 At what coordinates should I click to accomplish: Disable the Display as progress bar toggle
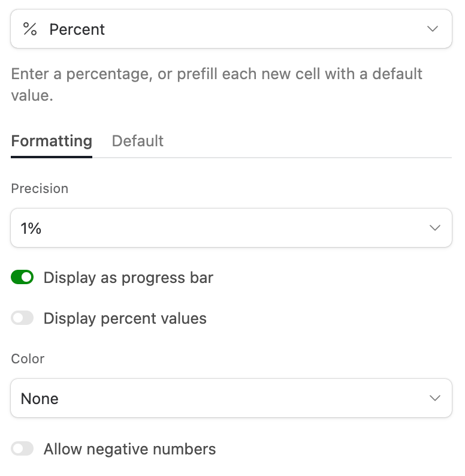(x=22, y=278)
